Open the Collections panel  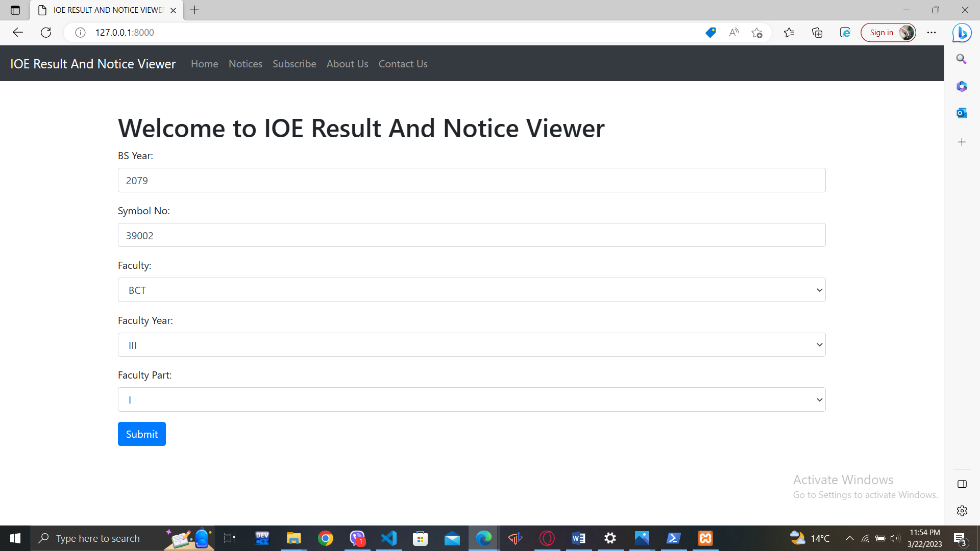(817, 33)
